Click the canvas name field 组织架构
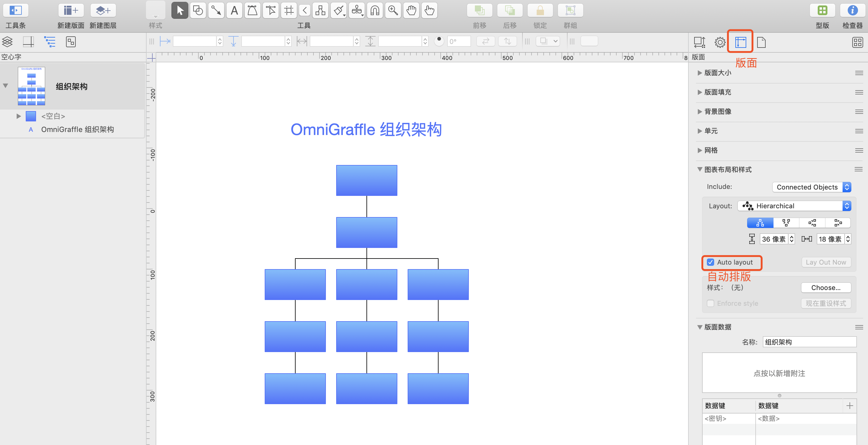Viewport: 868px width, 445px height. click(x=809, y=342)
